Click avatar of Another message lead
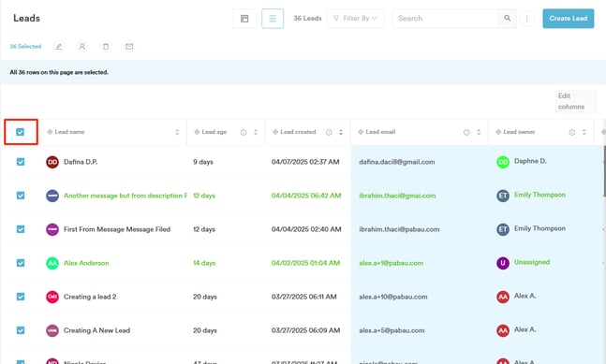Image resolution: width=606 pixels, height=364 pixels. (52, 196)
